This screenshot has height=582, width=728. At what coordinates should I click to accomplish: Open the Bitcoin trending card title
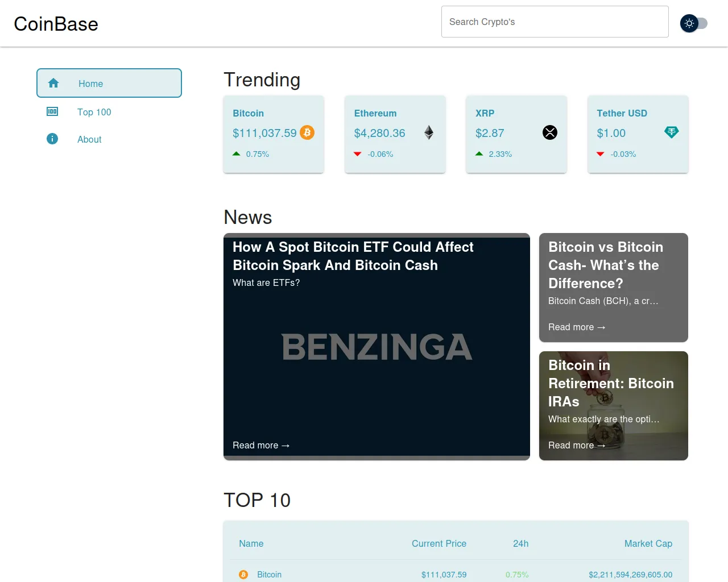point(248,113)
